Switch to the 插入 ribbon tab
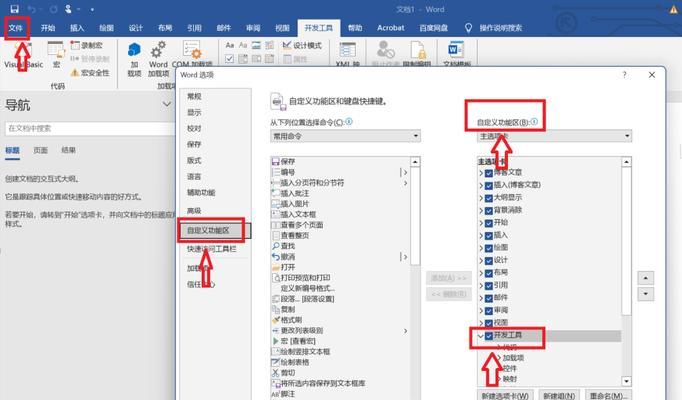The height and width of the screenshot is (400, 682). click(x=77, y=28)
